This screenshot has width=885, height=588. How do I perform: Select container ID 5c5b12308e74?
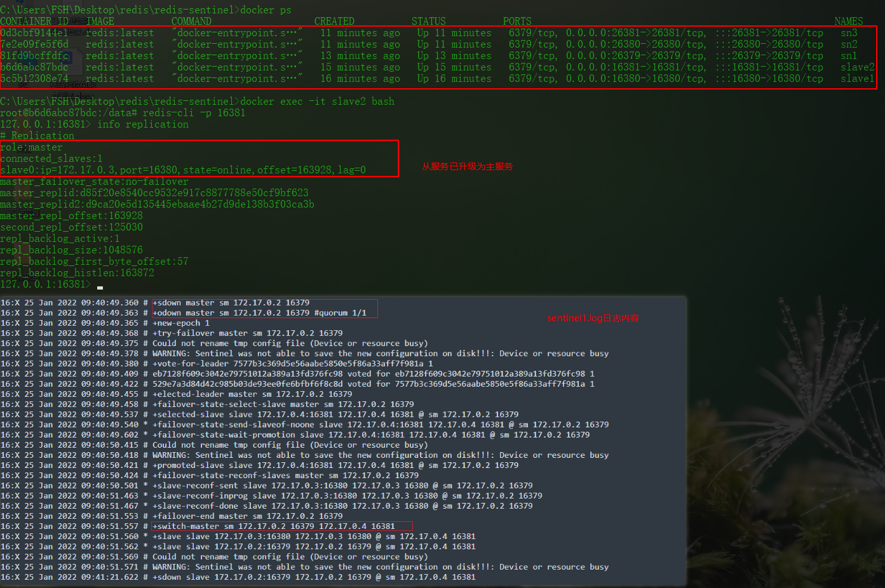(x=34, y=79)
